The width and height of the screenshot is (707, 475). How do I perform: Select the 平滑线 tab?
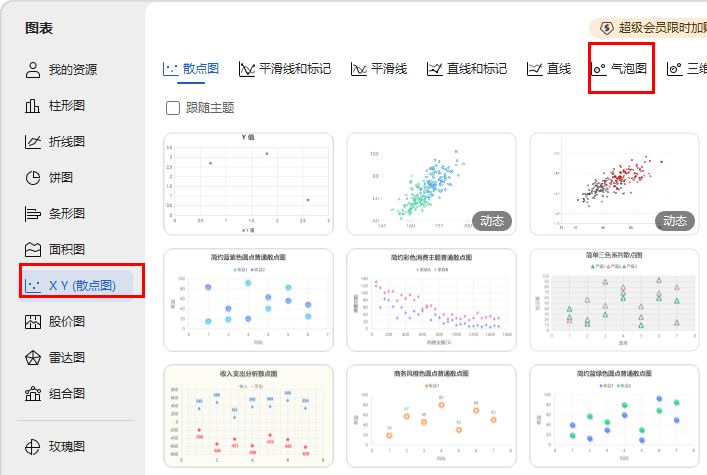click(x=378, y=69)
